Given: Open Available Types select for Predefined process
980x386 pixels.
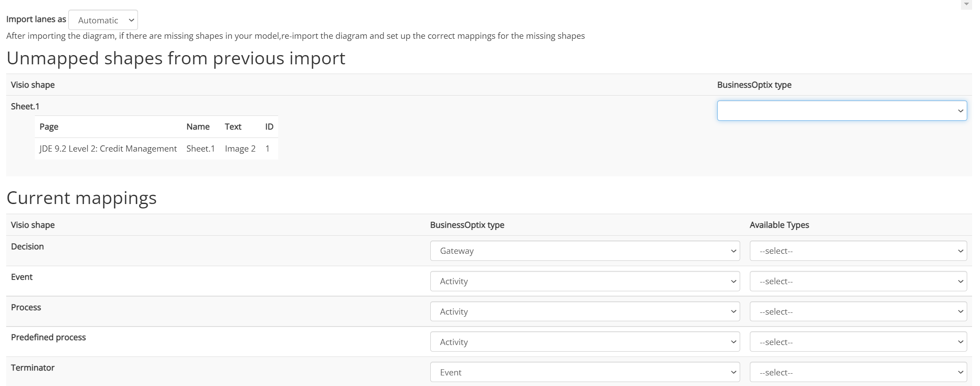Looking at the screenshot, I should [x=858, y=342].
